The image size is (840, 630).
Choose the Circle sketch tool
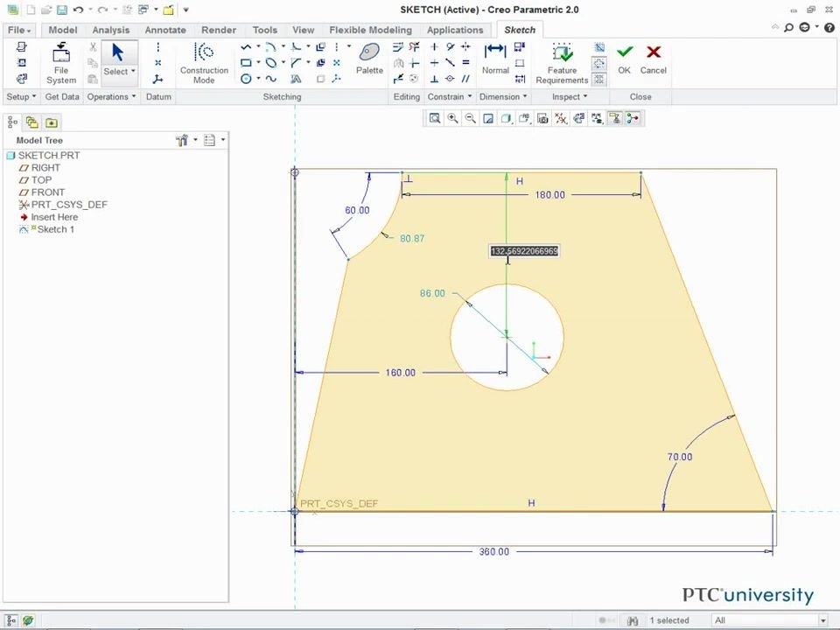tap(246, 79)
